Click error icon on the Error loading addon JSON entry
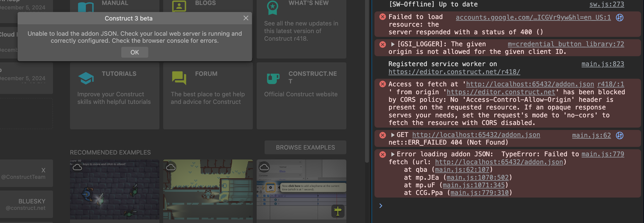 [383, 154]
